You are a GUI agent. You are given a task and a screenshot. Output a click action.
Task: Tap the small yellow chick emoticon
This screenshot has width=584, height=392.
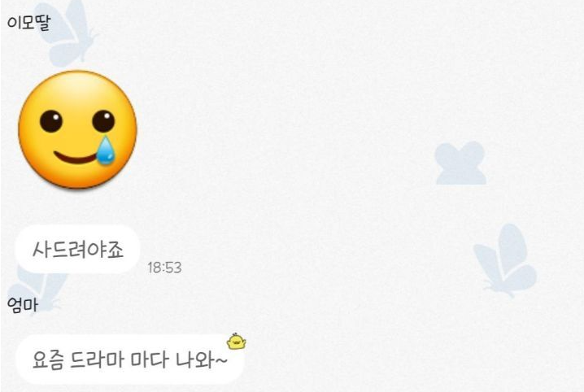pyautogui.click(x=236, y=342)
